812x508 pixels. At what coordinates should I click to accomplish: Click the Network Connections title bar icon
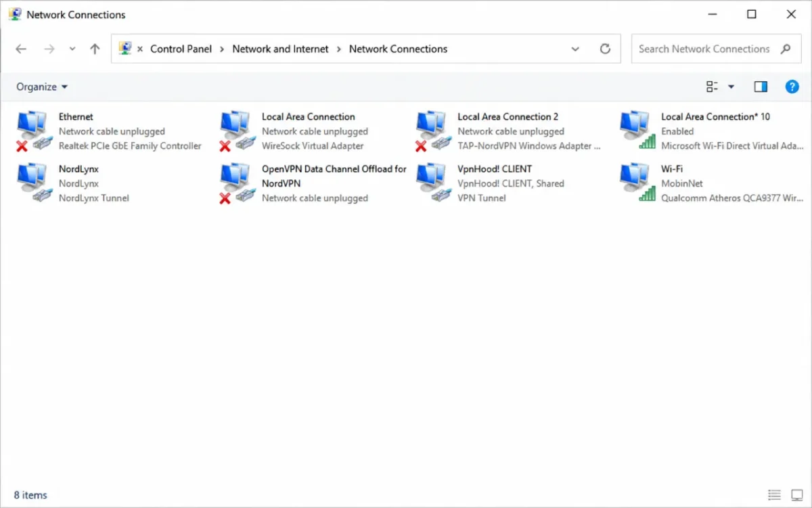click(15, 14)
